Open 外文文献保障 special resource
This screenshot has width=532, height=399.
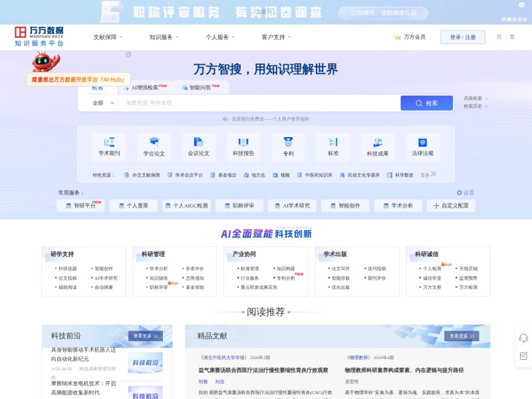pyautogui.click(x=142, y=175)
